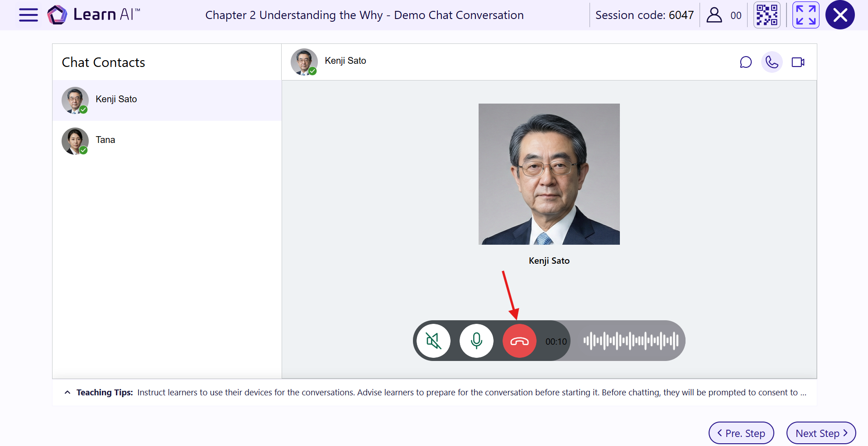
Task: Click the Teaching Tips instruction text
Action: click(x=472, y=393)
